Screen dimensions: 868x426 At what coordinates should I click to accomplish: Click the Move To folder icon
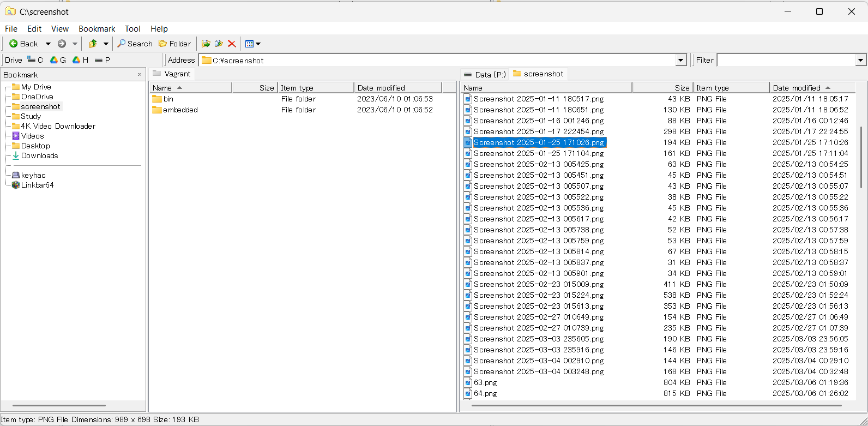coord(206,44)
